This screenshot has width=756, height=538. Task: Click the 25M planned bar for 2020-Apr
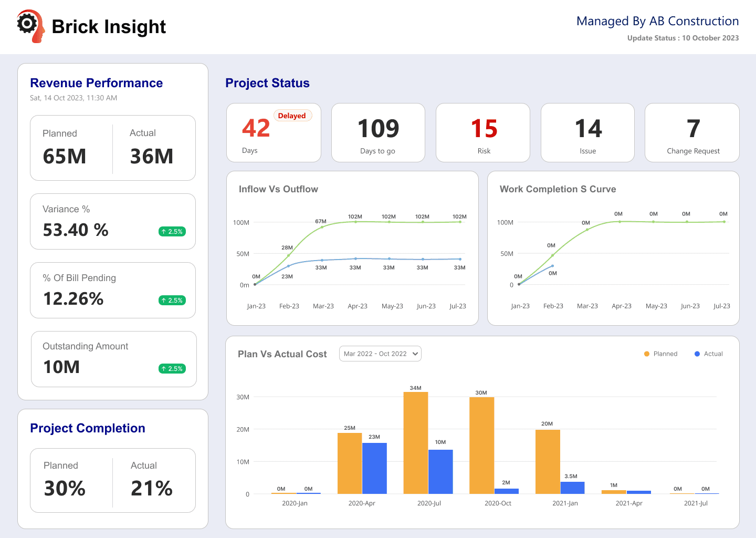(350, 463)
